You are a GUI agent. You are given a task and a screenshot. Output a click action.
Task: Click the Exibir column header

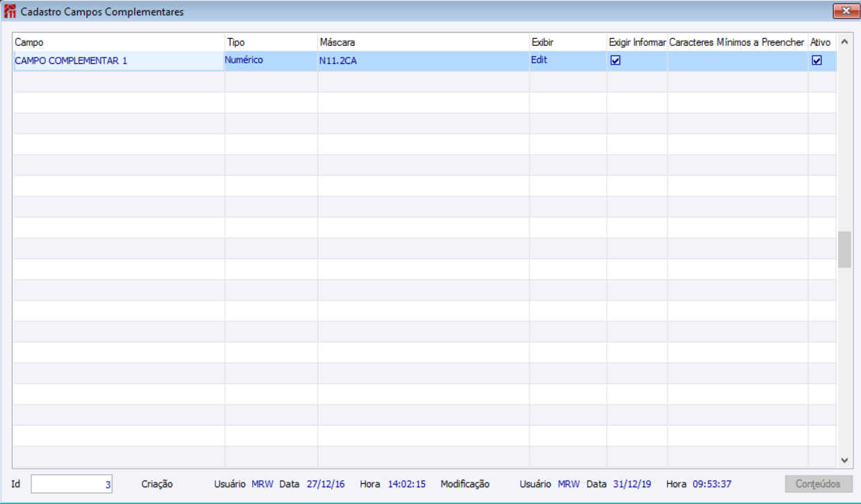coord(568,42)
